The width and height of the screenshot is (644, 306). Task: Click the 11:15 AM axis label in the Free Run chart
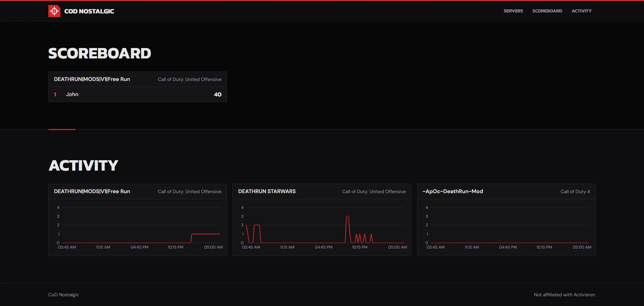coord(103,247)
